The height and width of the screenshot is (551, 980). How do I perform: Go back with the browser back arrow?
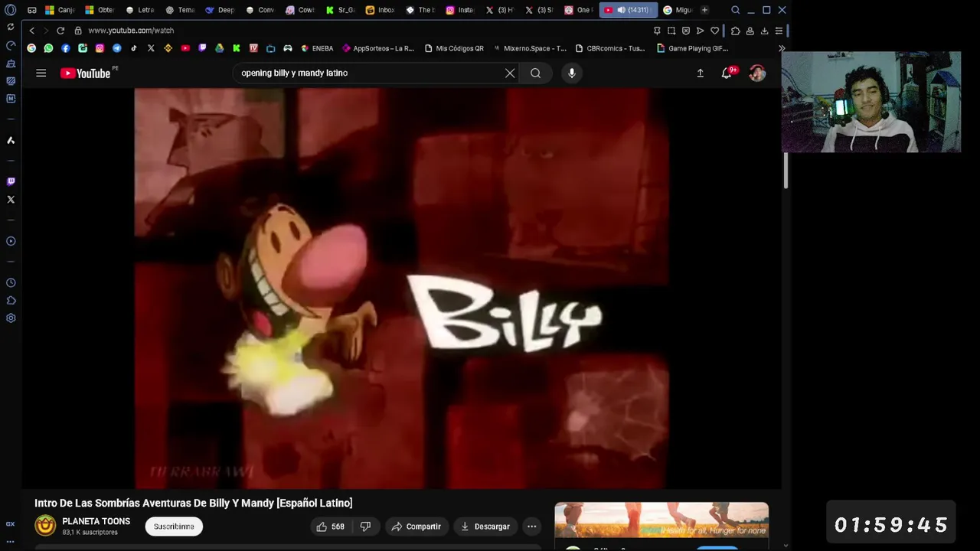pos(31,31)
